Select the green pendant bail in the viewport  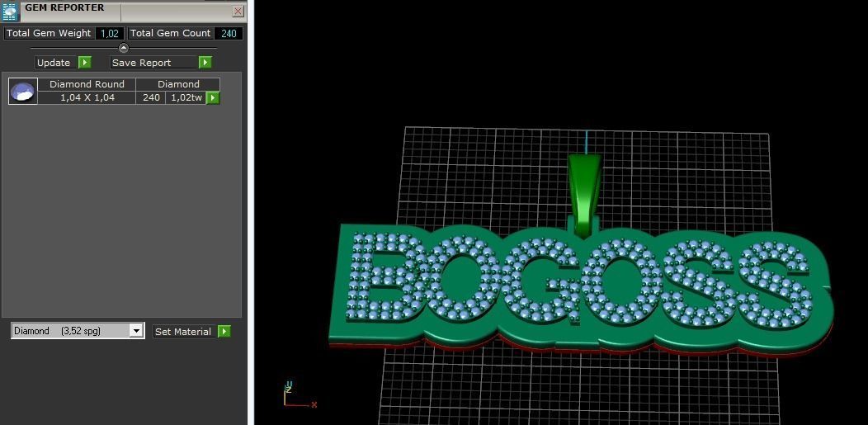point(583,196)
